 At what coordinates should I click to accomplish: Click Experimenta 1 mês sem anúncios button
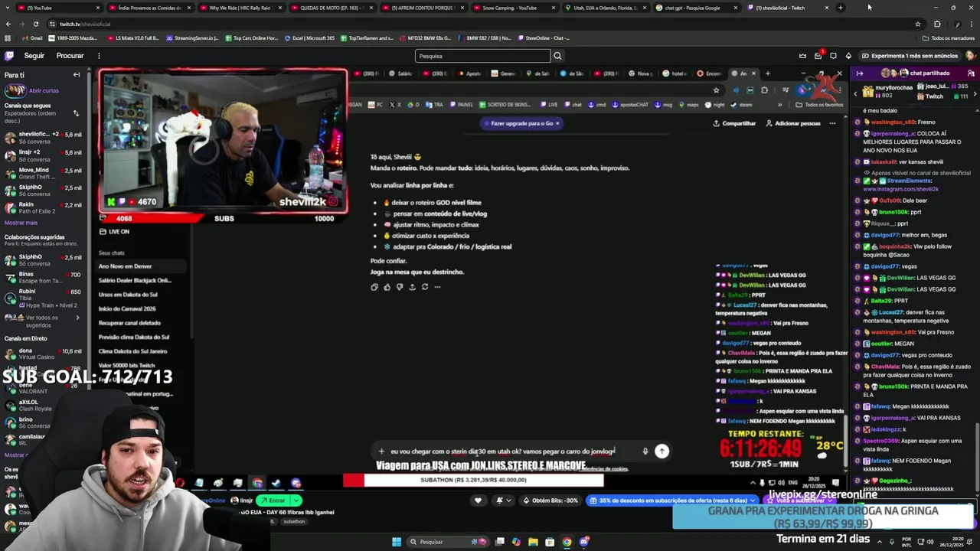[x=910, y=56]
